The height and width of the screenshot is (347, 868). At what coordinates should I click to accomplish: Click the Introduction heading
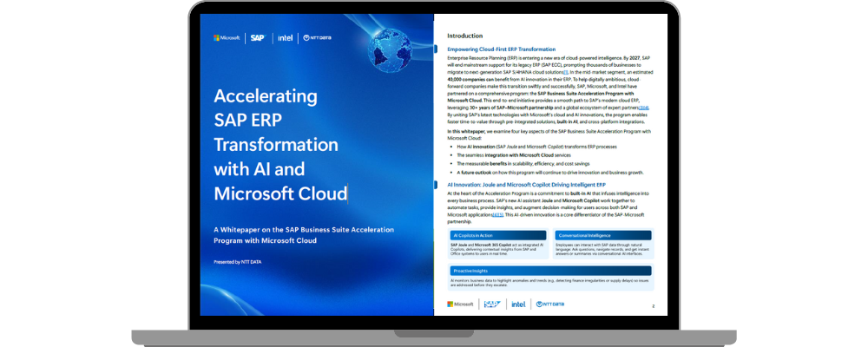(x=464, y=36)
